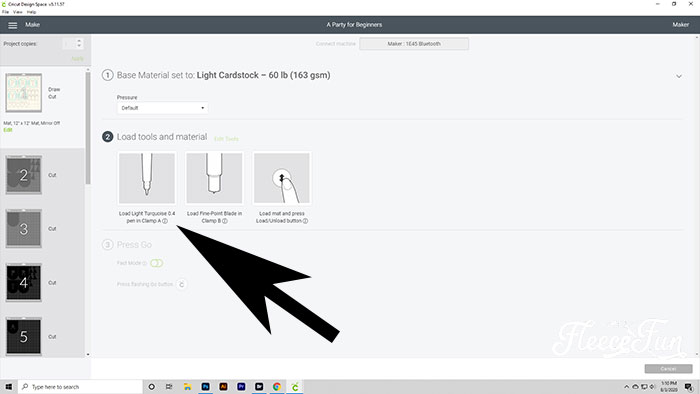Click the mat list scroll-down arrow

tap(88, 355)
